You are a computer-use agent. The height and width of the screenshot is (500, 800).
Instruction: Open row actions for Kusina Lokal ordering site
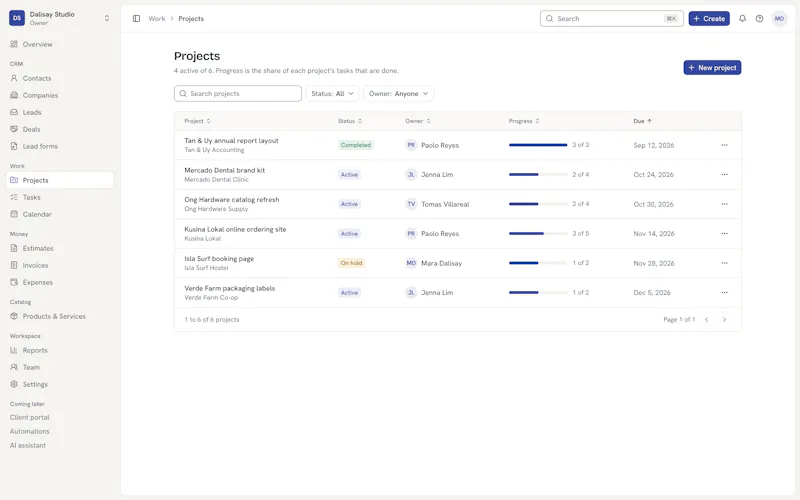(724, 234)
